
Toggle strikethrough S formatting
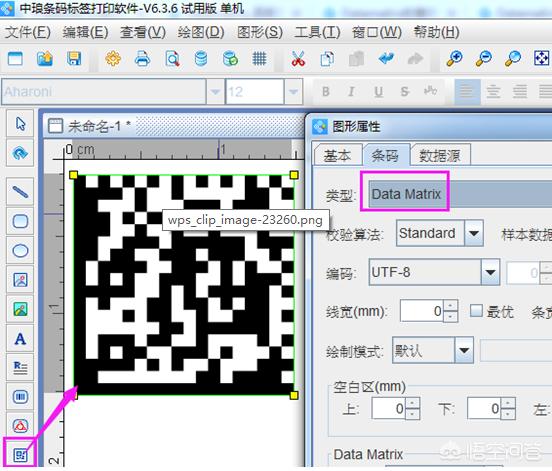pyautogui.click(x=405, y=92)
